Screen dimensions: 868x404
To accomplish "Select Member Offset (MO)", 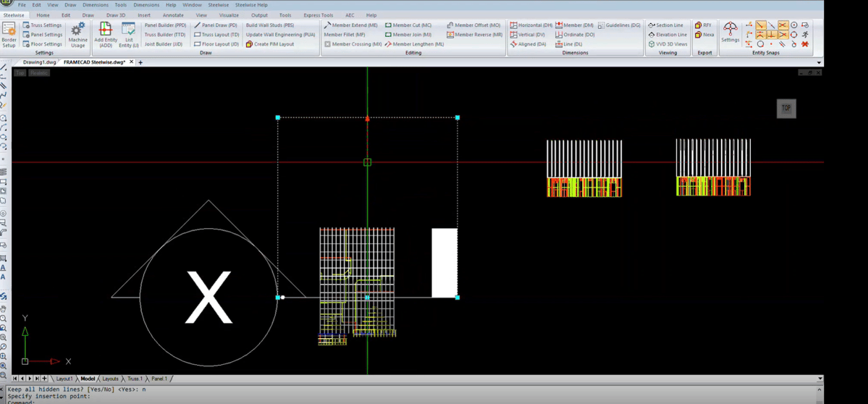I will [x=474, y=25].
